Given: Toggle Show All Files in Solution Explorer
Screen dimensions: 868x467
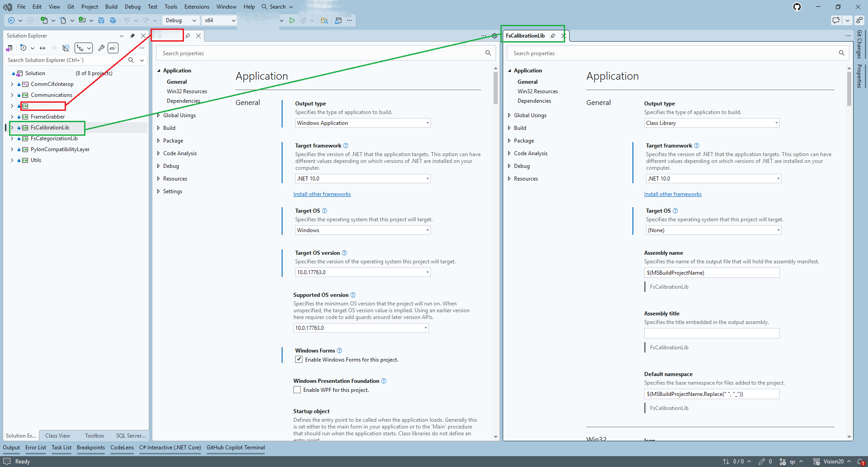Looking at the screenshot, I should tap(66, 48).
